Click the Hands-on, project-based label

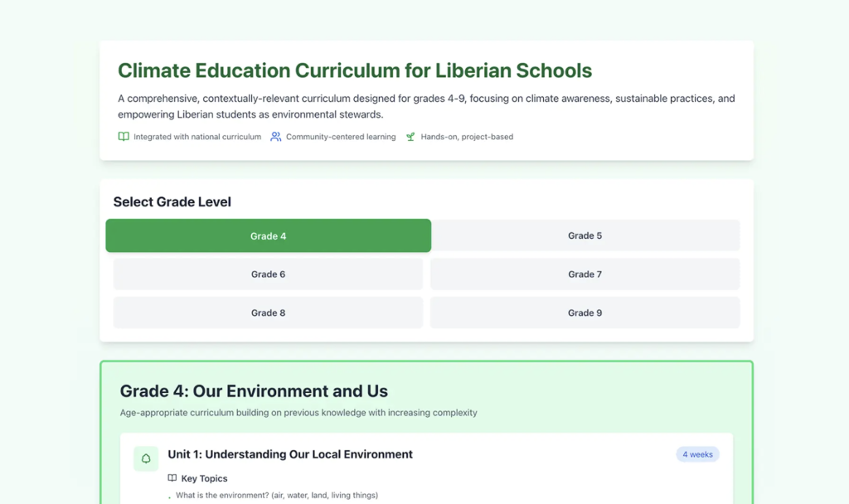coord(467,137)
